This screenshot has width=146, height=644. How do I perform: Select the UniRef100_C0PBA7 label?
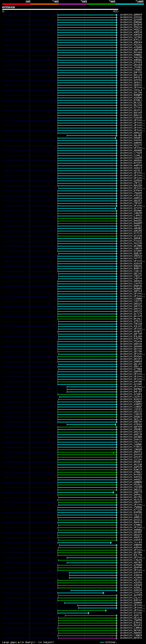point(131,70)
